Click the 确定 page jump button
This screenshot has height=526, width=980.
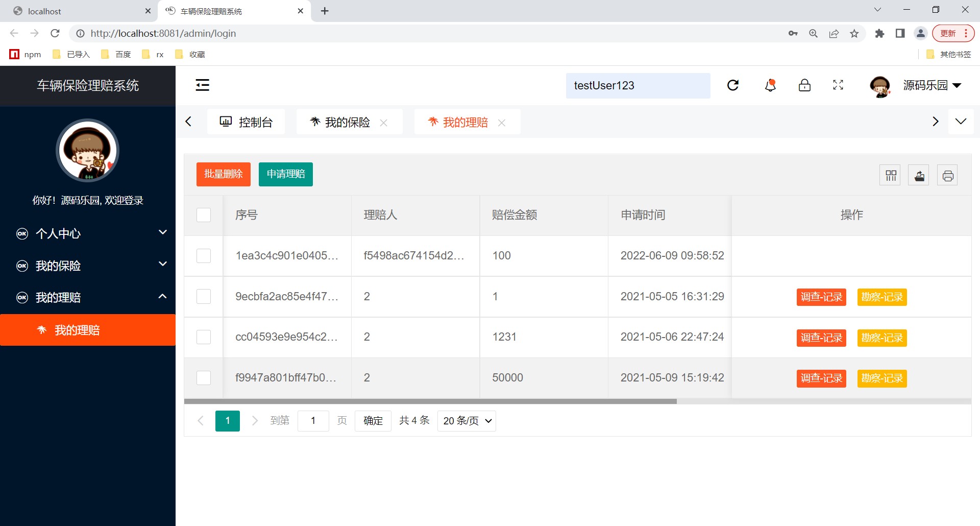coord(373,421)
